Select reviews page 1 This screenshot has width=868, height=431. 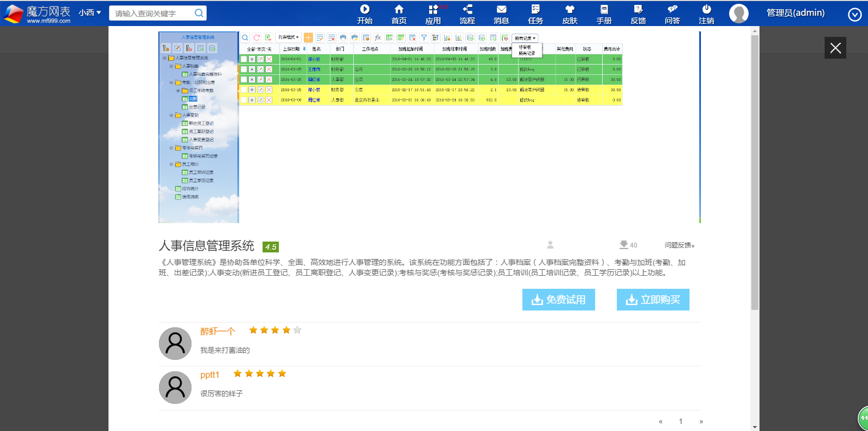[x=681, y=421]
